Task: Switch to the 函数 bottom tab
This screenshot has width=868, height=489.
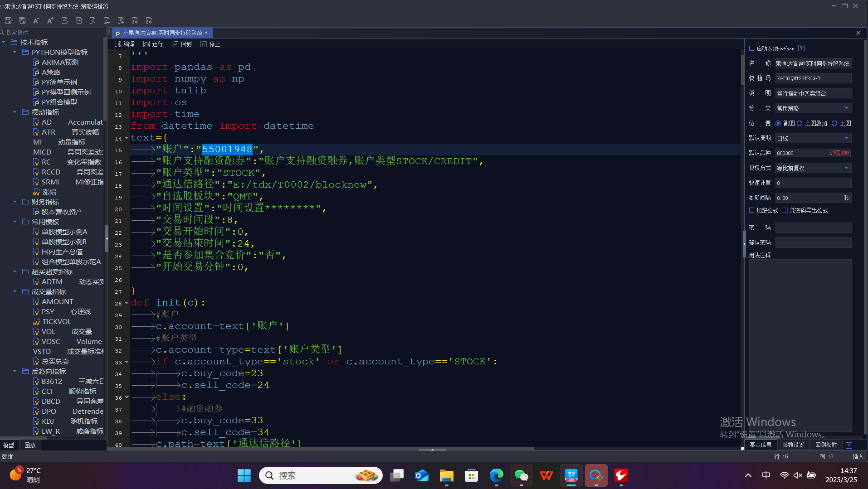Action: [x=30, y=445]
